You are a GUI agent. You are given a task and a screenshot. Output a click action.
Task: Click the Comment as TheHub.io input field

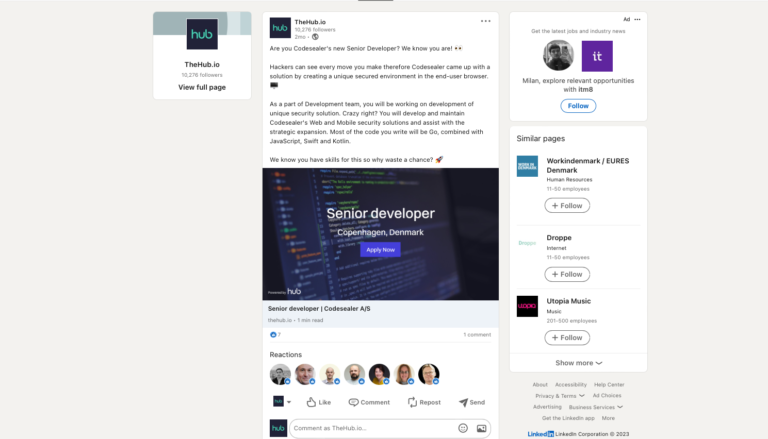tap(390, 428)
